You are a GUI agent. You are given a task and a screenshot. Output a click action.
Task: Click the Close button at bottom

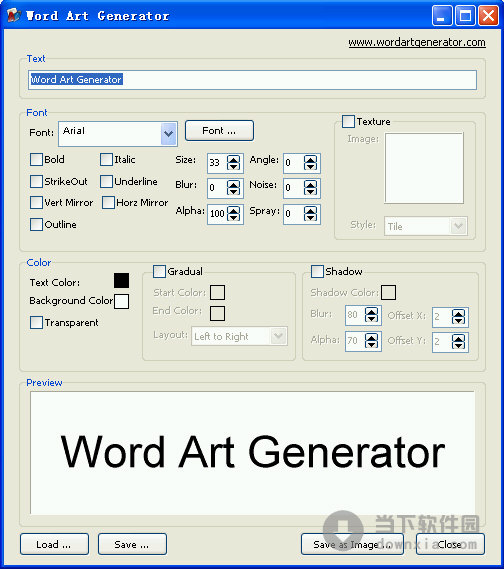(450, 544)
